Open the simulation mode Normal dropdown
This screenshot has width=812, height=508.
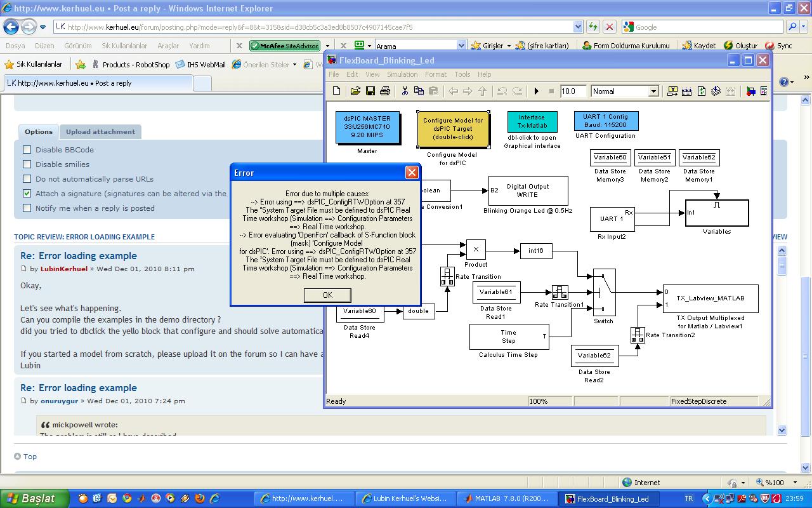pos(653,91)
